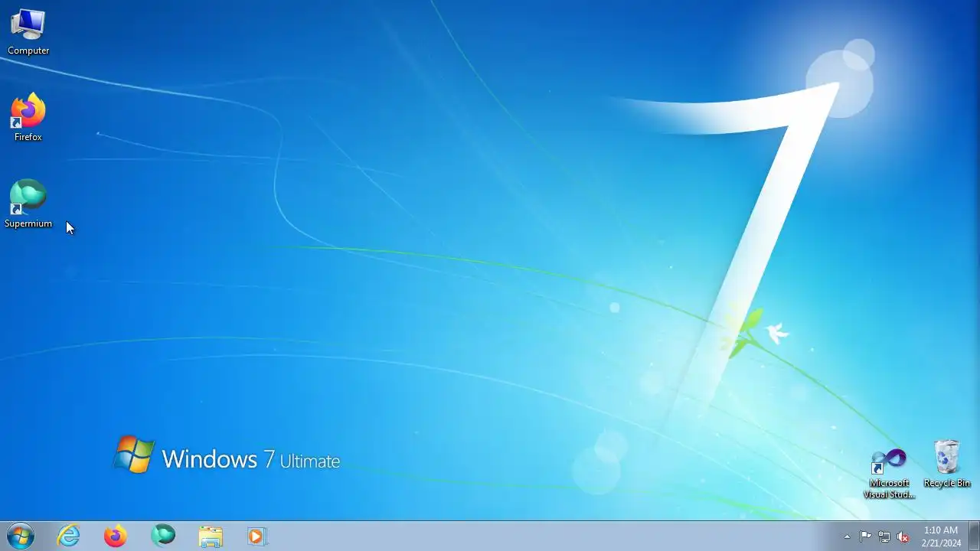Viewport: 980px width, 551px height.
Task: Select the Microsoft Visual Studio desktop shortcut
Action: [x=889, y=474]
